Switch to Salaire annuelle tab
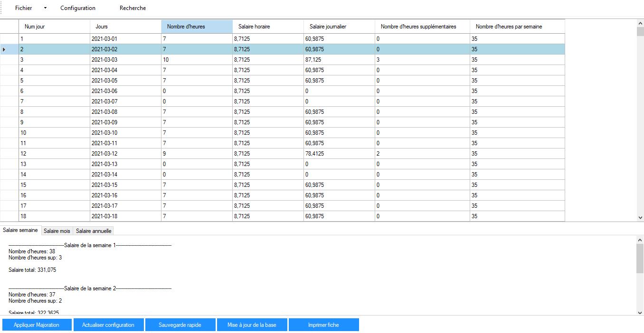Viewport: 644px width, 333px height. tap(94, 231)
